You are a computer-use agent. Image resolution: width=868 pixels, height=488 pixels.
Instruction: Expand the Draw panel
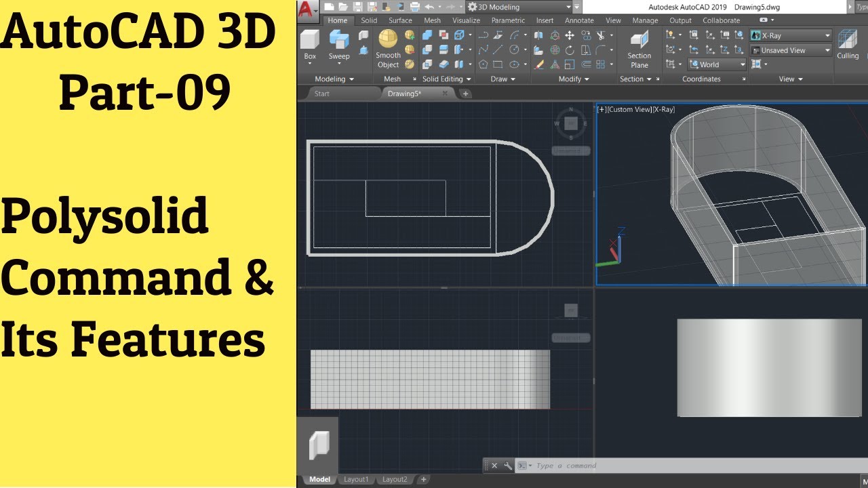coord(502,79)
